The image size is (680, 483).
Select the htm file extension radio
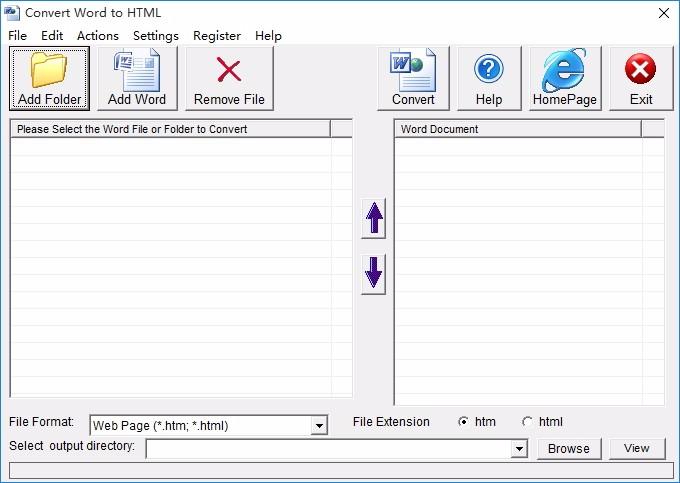click(x=463, y=421)
